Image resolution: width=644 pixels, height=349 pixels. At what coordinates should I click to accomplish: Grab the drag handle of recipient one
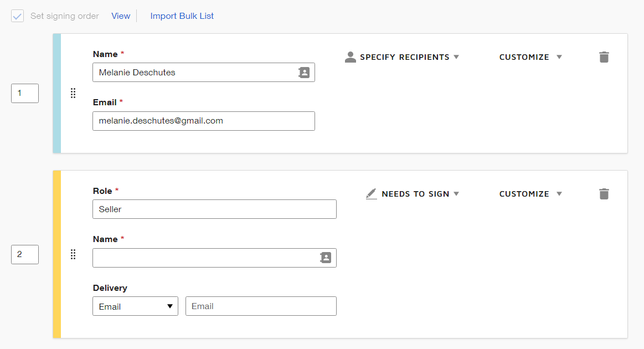[73, 93]
